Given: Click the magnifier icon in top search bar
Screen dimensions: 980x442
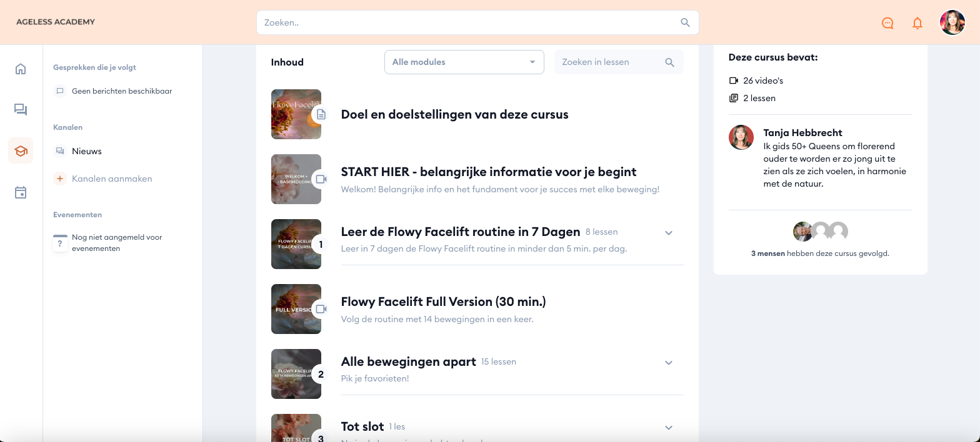Looking at the screenshot, I should click(685, 22).
